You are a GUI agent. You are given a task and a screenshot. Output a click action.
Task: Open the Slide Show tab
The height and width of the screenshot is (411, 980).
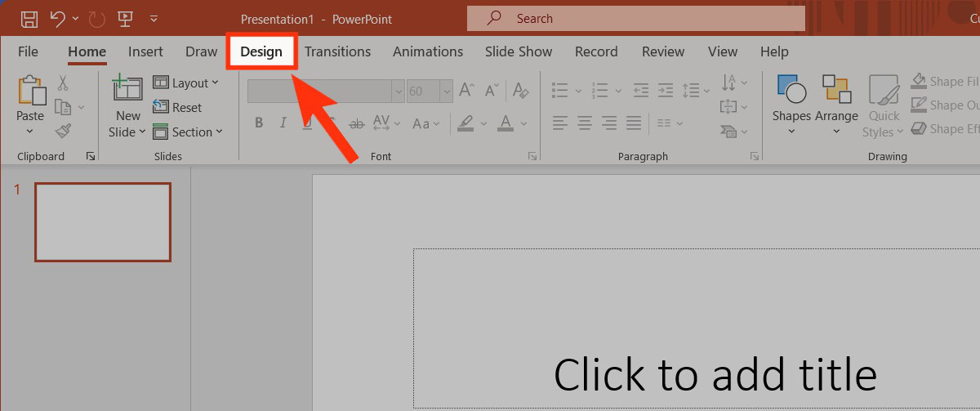click(519, 51)
